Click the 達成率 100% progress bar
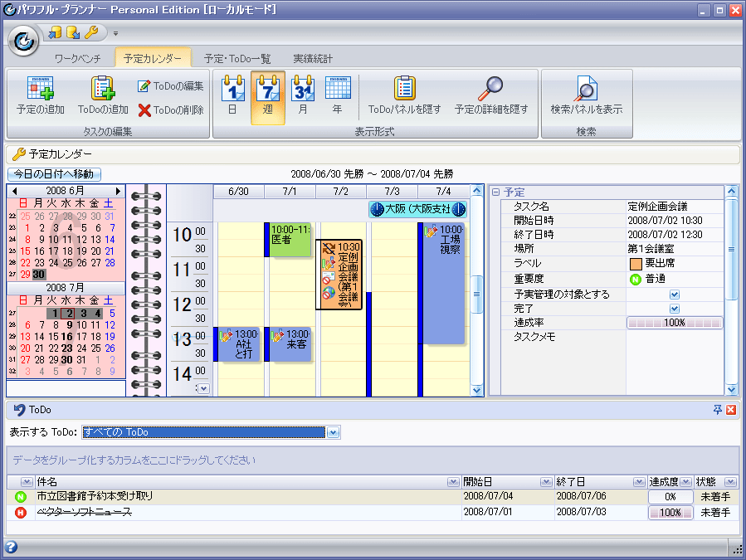 pyautogui.click(x=675, y=323)
